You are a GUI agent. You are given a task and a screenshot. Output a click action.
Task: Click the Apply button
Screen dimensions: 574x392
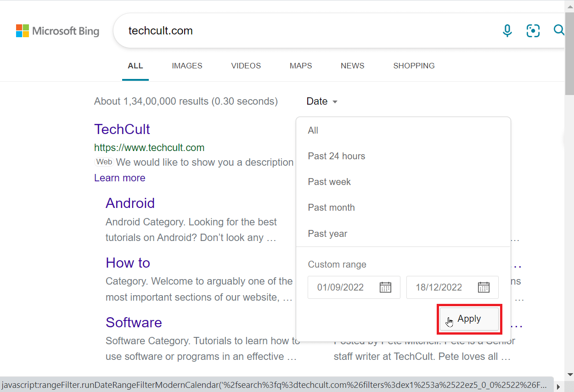pos(469,319)
